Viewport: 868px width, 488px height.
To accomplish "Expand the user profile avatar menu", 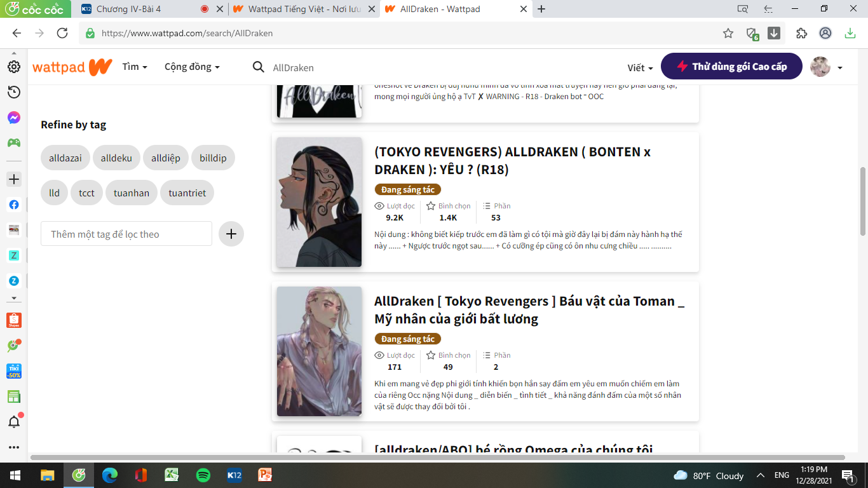I will coord(827,67).
